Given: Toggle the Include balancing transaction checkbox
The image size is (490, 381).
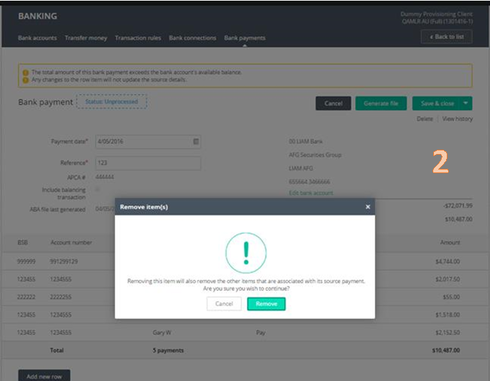Looking at the screenshot, I should tap(98, 189).
